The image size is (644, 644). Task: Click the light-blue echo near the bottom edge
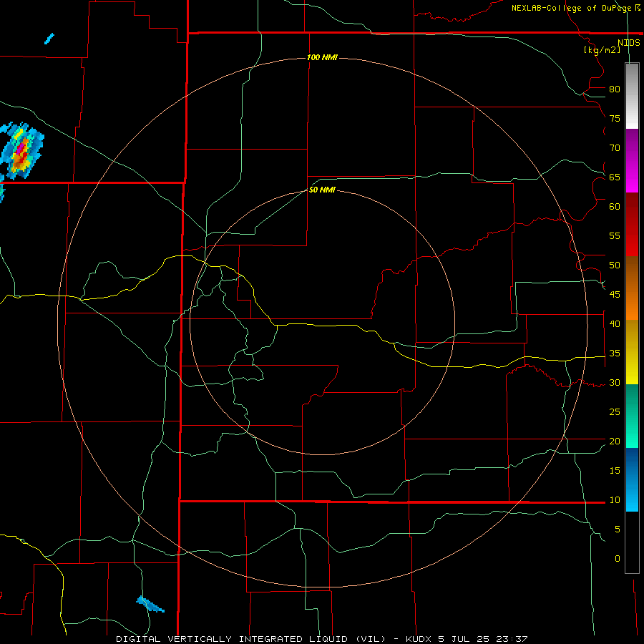coord(150,604)
